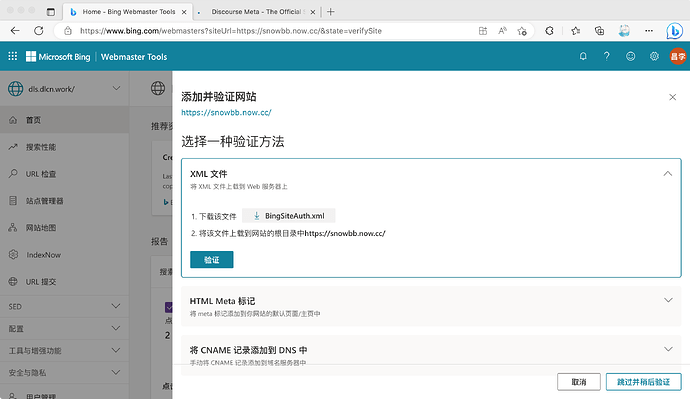The height and width of the screenshot is (399, 690).
Task: Click the Microsoft Bing logo
Action: [58, 56]
